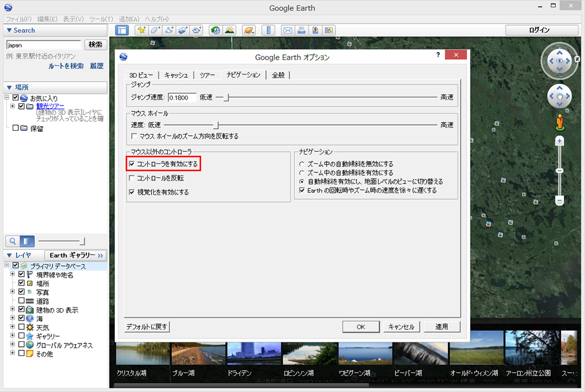Open the キャッシュ tab
This screenshot has width=585, height=392.
[x=176, y=75]
